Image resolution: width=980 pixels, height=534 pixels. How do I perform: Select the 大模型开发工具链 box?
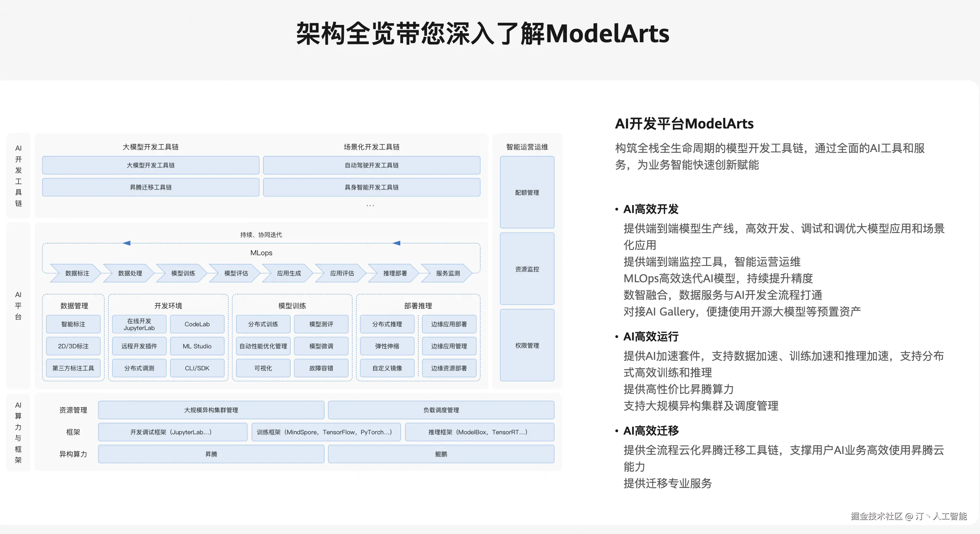151,165
